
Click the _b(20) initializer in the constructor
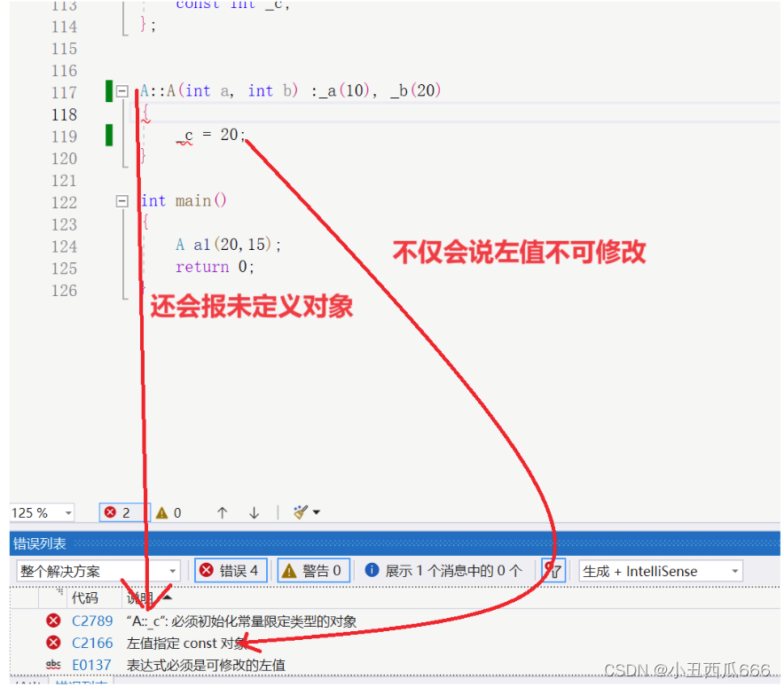[x=415, y=90]
